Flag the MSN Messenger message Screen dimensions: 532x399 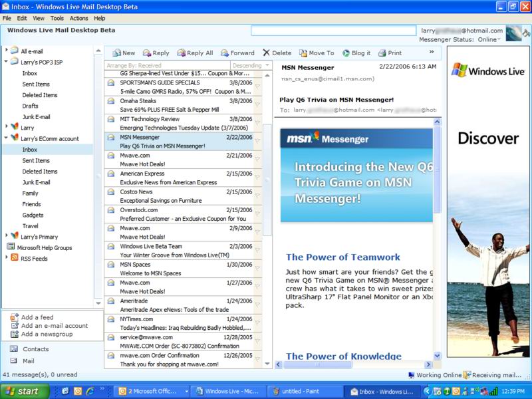tap(257, 142)
